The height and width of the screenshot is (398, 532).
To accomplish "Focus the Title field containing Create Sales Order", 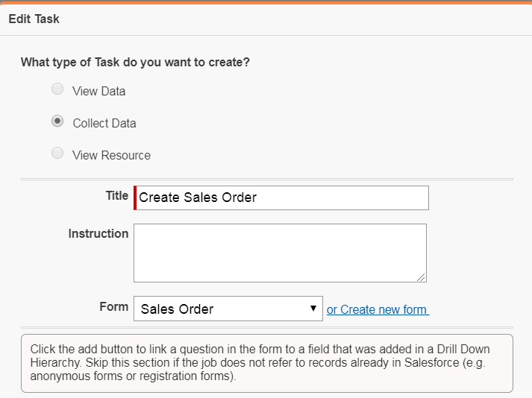I will pos(282,198).
